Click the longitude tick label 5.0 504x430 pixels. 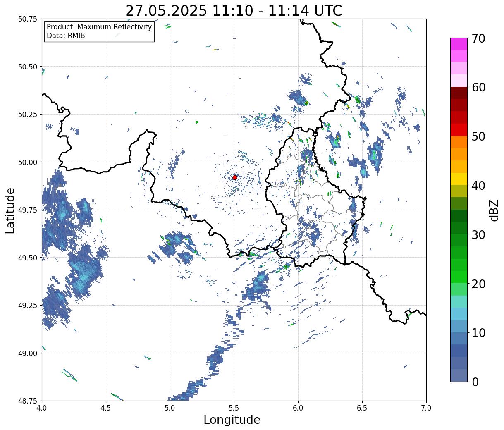pos(170,408)
